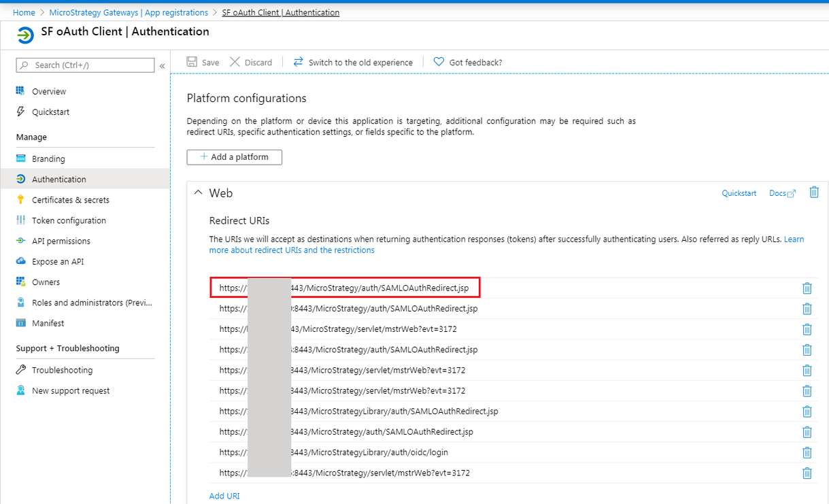Click Add URI link
Viewport: 829px width, 504px height.
[x=224, y=496]
